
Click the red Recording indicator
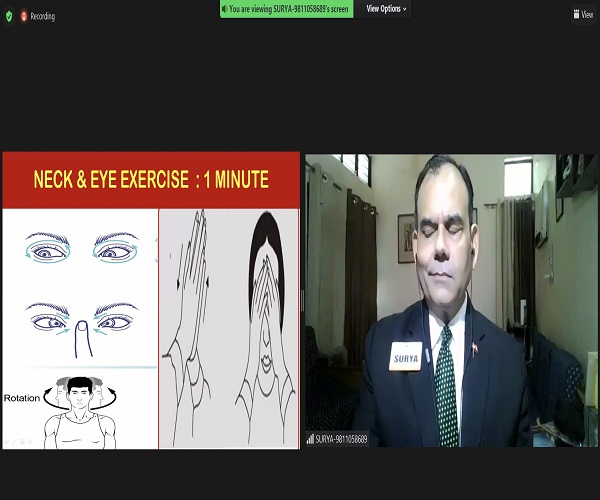click(x=38, y=16)
